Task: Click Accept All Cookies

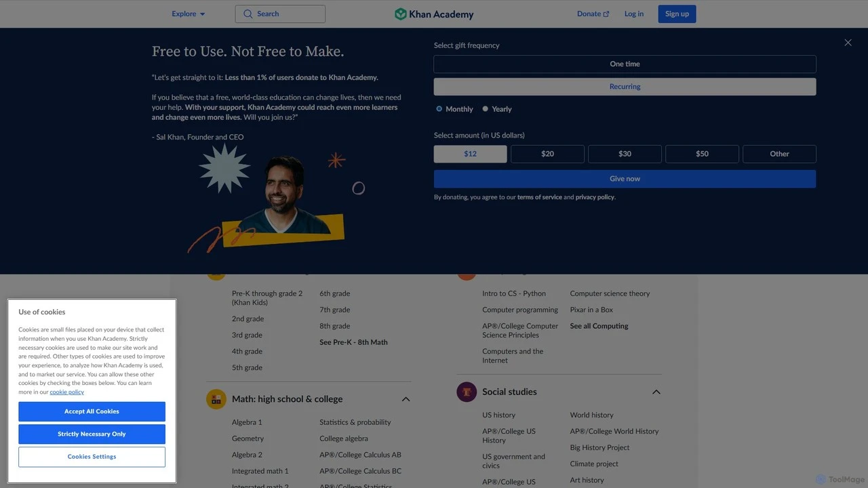Action: [x=92, y=411]
